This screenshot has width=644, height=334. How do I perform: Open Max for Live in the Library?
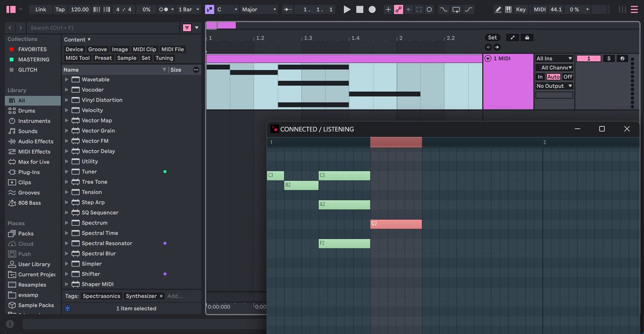[x=33, y=162]
